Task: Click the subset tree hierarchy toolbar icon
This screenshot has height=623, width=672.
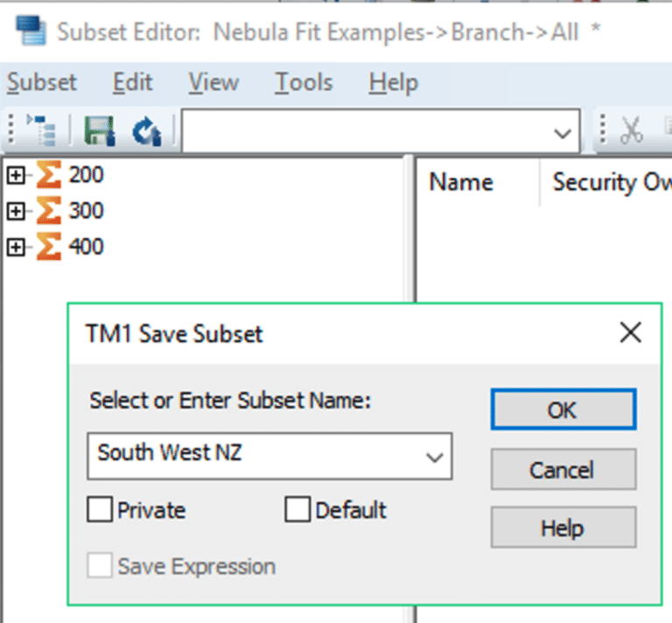Action: point(42,130)
